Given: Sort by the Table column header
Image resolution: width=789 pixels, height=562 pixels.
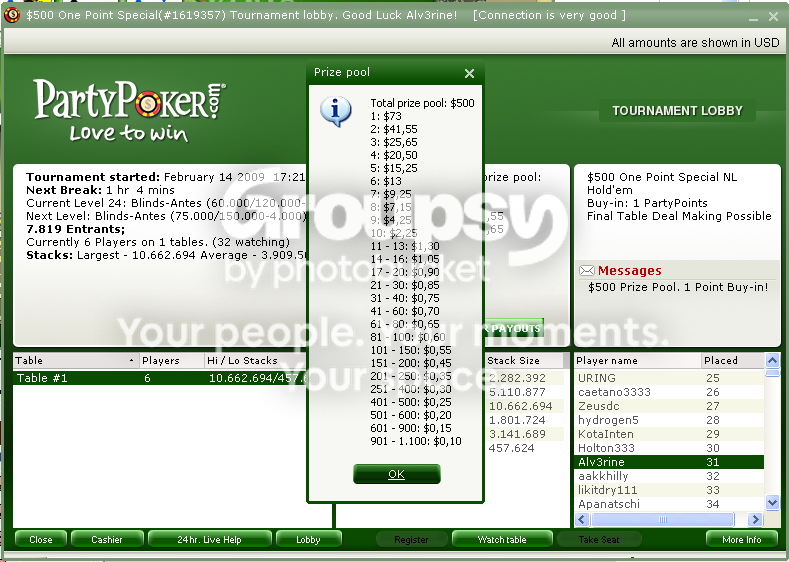Looking at the screenshot, I should [75, 360].
